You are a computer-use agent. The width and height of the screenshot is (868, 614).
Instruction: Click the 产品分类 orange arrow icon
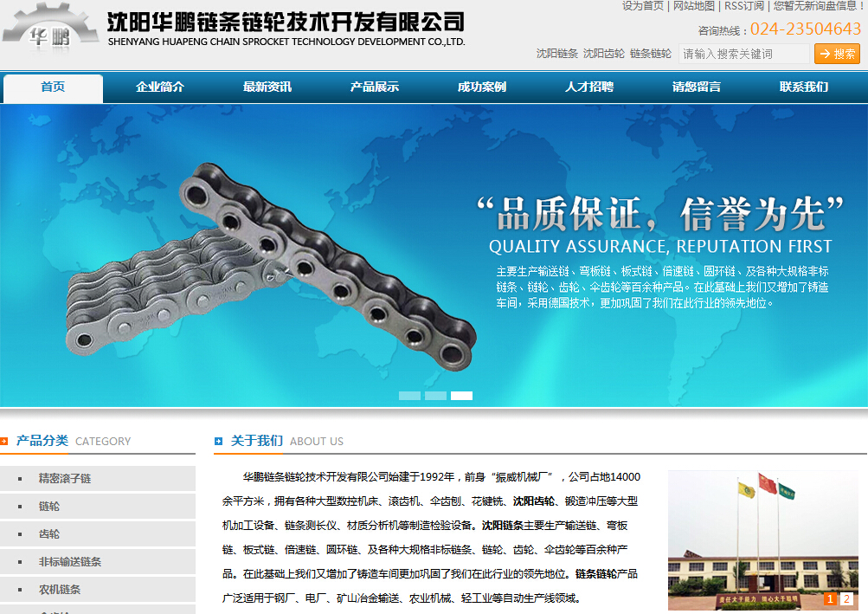(x=3, y=441)
